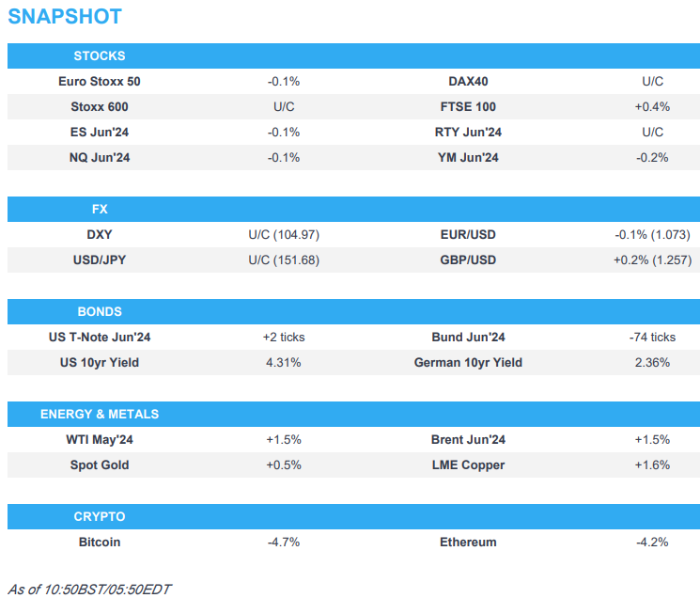The height and width of the screenshot is (598, 700).
Task: Click the Ethereum label
Action: (468, 542)
